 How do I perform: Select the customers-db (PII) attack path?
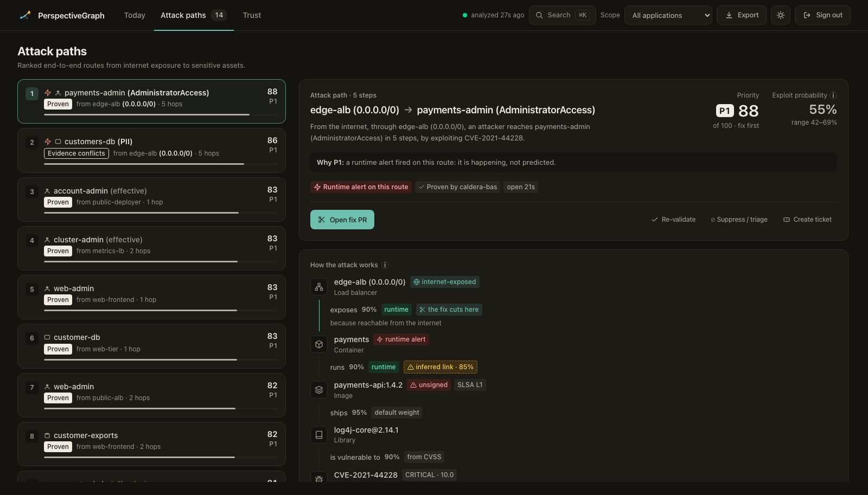click(151, 150)
